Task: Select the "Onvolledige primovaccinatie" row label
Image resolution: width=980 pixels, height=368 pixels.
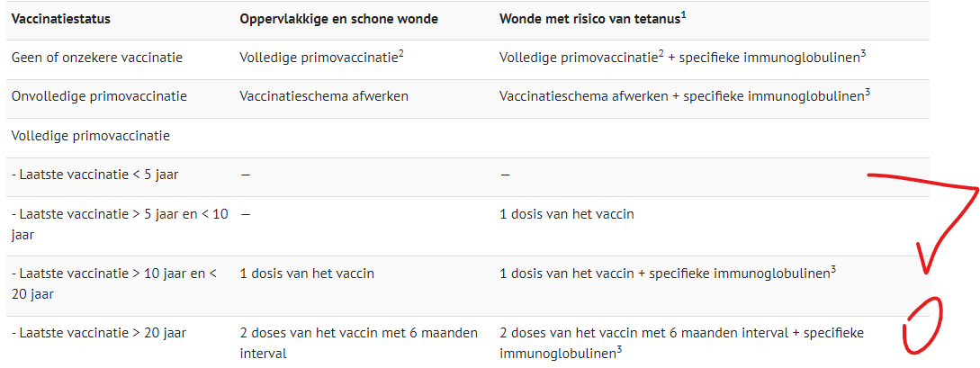Action: click(99, 96)
